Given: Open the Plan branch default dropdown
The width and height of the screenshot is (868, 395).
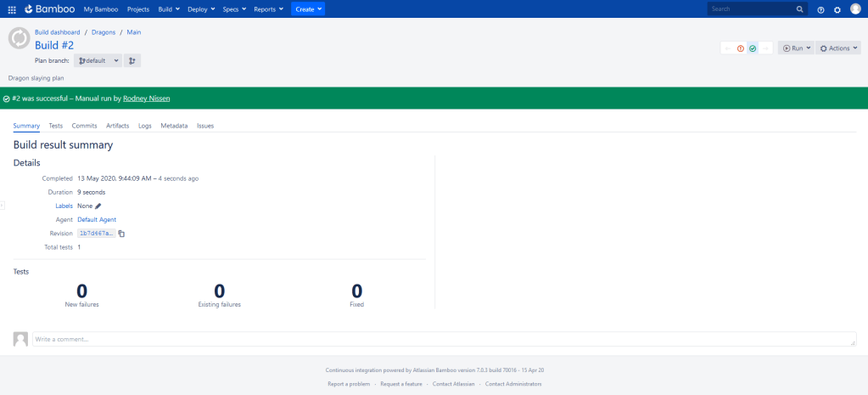Looking at the screenshot, I should (x=98, y=60).
